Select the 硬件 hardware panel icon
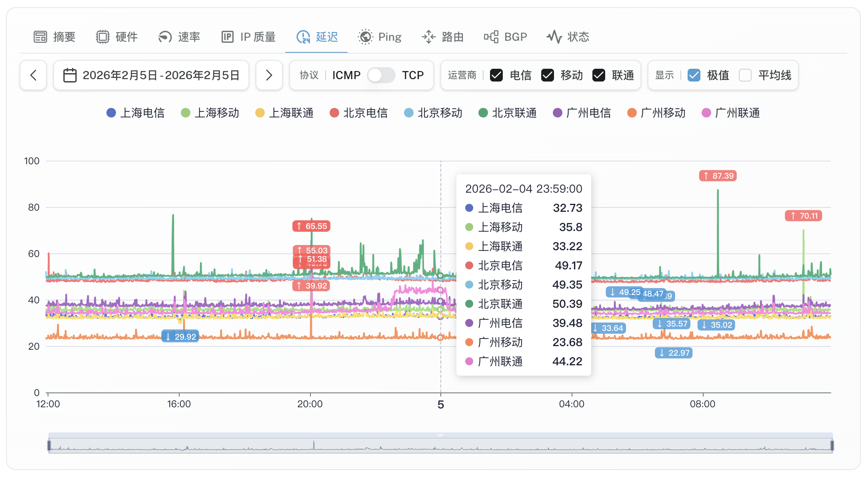Viewport: 868px width, 478px height. [103, 36]
